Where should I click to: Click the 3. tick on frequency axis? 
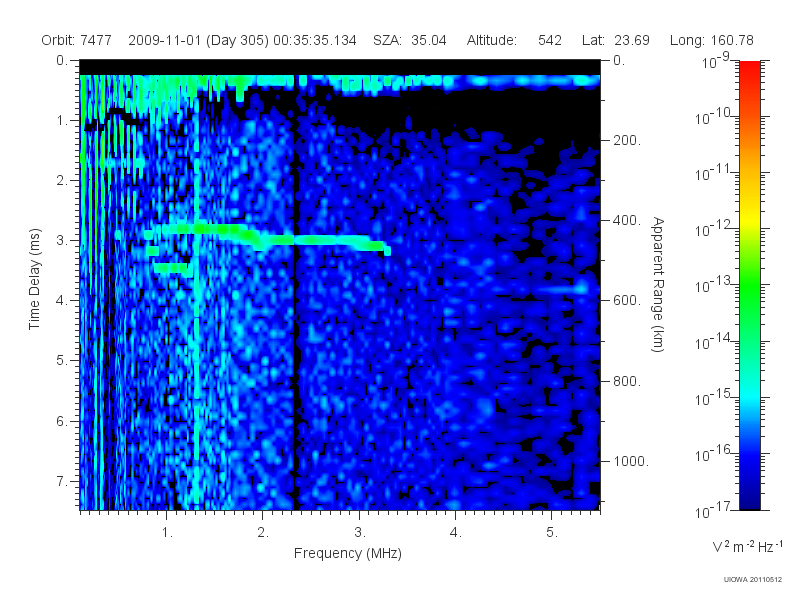click(x=360, y=532)
